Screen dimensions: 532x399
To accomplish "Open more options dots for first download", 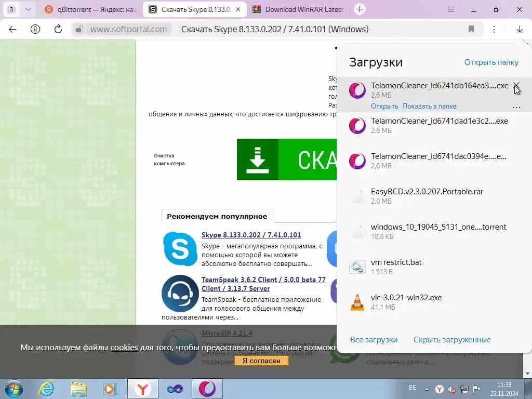I will pyautogui.click(x=516, y=107).
